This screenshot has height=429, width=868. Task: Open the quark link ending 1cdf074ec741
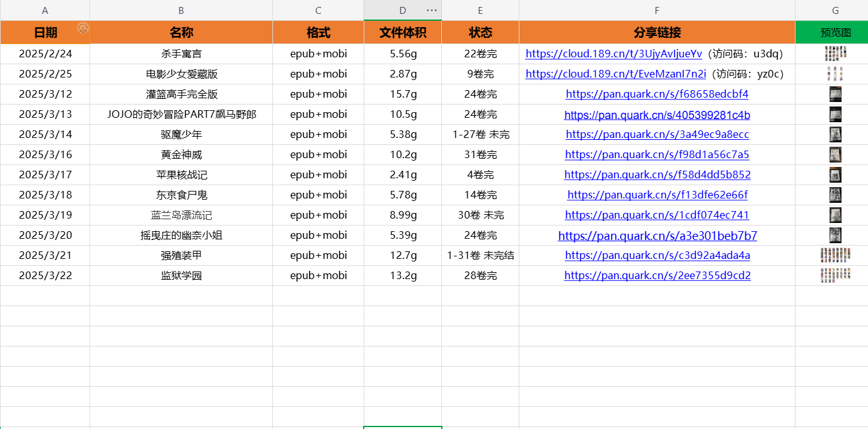[657, 215]
